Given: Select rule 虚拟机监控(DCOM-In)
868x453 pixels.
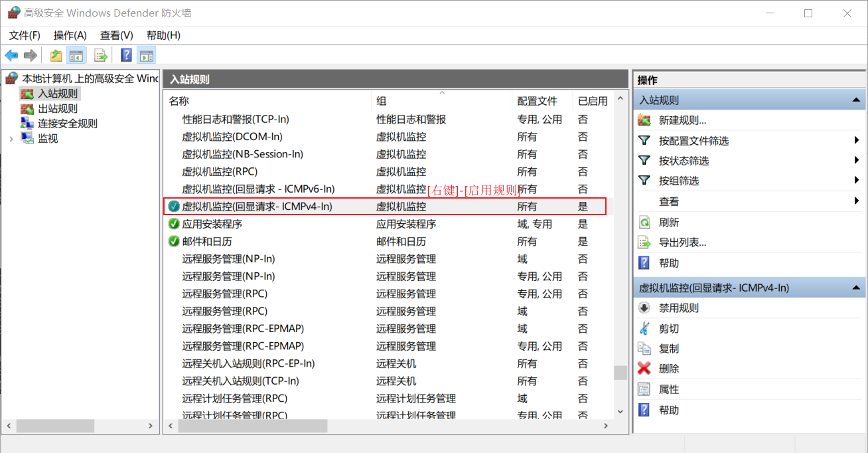Looking at the screenshot, I should pos(388,137).
